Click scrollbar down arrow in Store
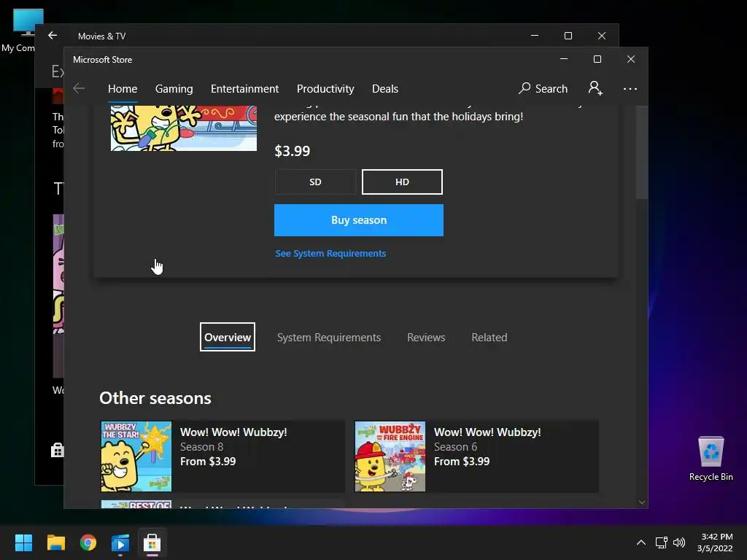 641,502
